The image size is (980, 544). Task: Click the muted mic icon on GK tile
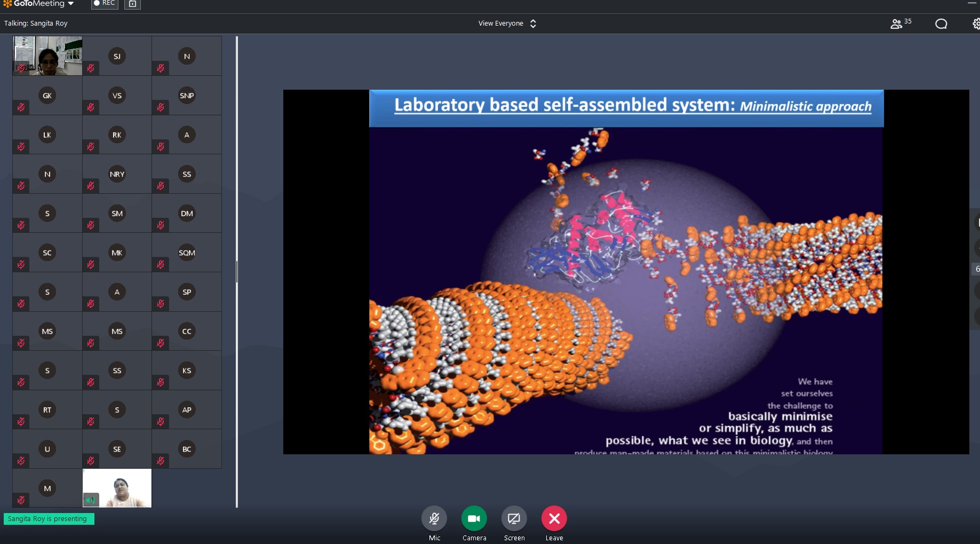(21, 107)
